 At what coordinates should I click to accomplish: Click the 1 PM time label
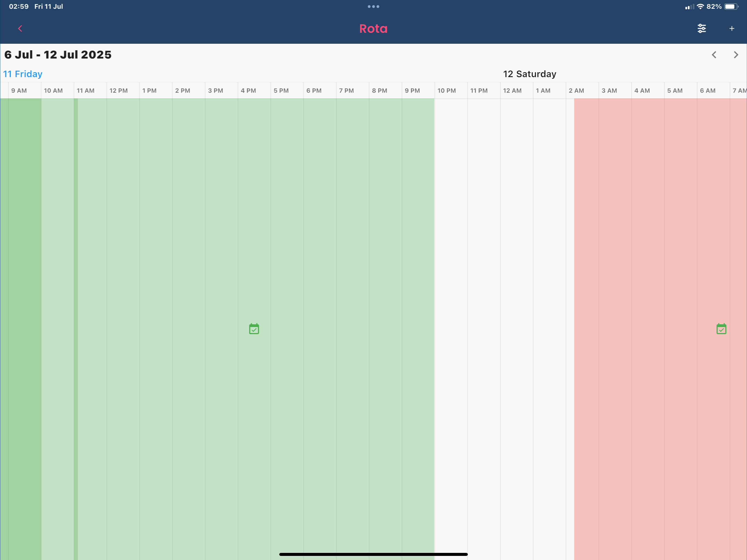point(149,91)
